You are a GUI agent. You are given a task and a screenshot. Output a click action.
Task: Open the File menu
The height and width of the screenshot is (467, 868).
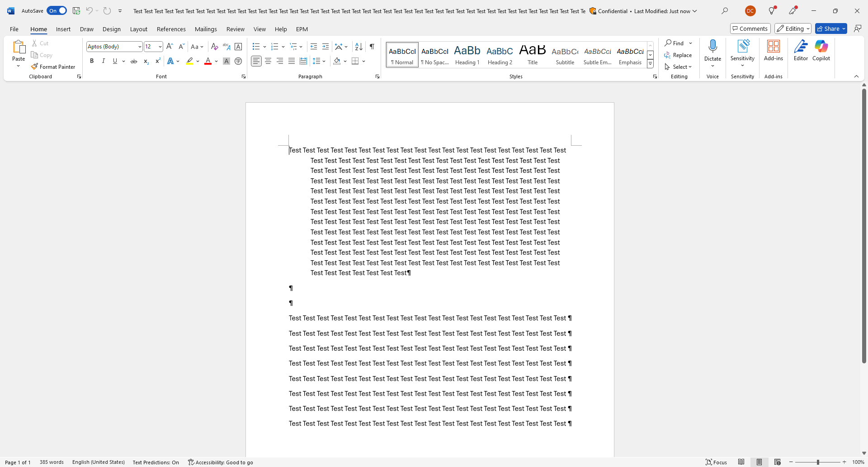point(14,29)
